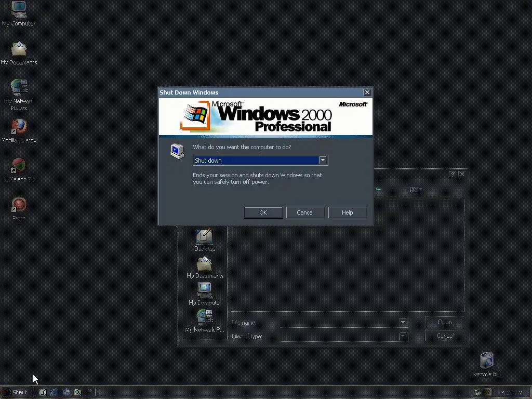Click the fourth quick launch search icon
The height and width of the screenshot is (399, 532).
pyautogui.click(x=78, y=392)
